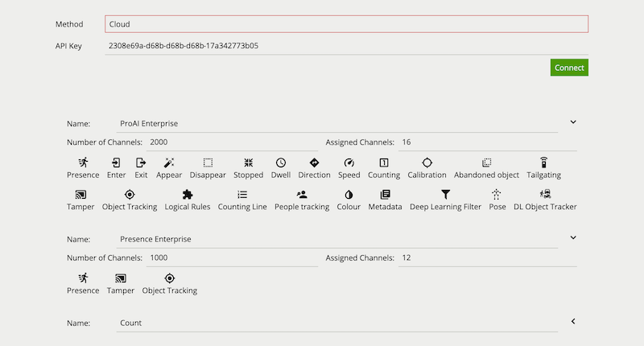This screenshot has width=644, height=346.
Task: Collapse the ProAI Enterprise license section
Action: (x=573, y=122)
